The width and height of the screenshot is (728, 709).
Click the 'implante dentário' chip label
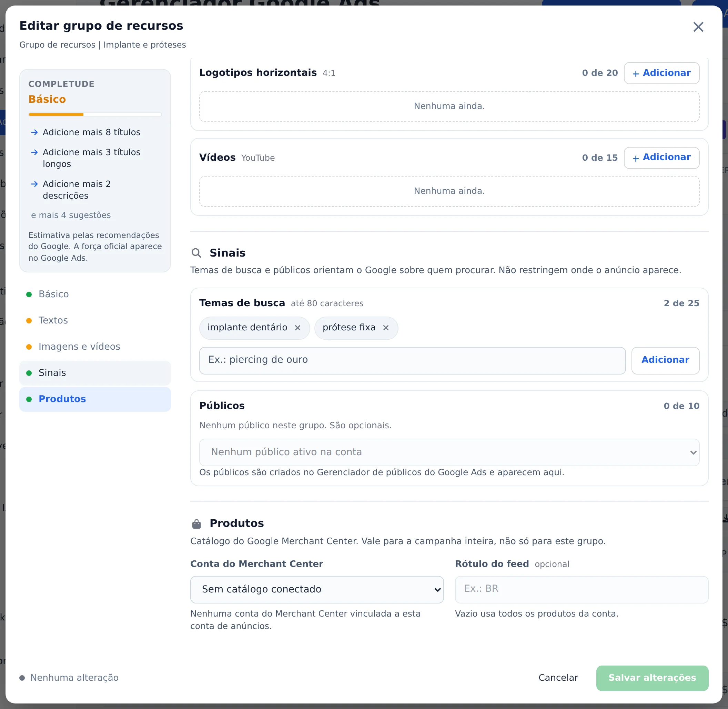click(x=247, y=327)
